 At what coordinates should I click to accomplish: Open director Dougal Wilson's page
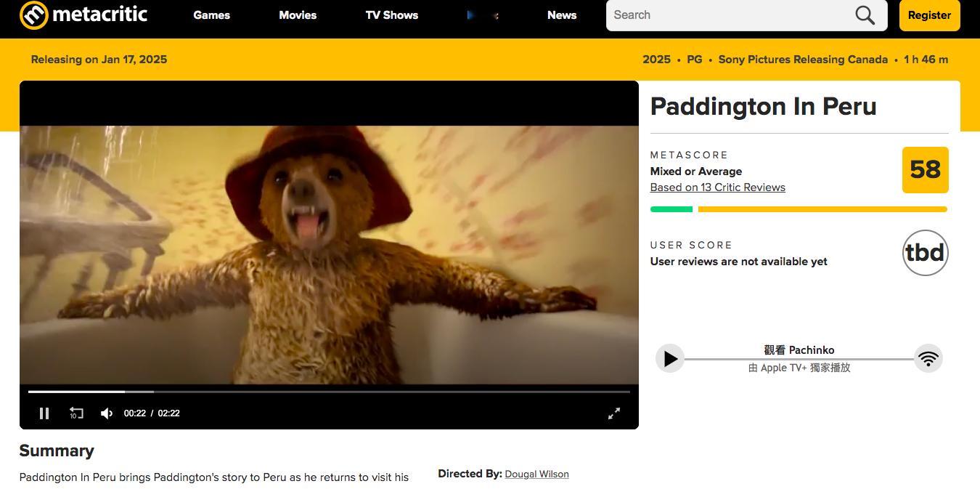pos(537,474)
